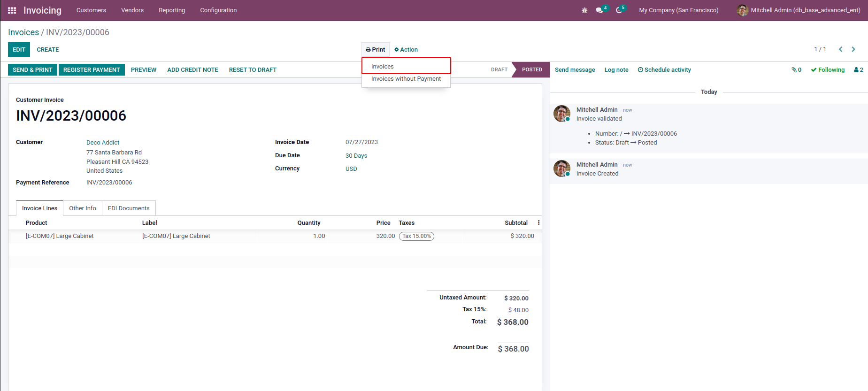Open the USD currency link
868x391 pixels.
pyautogui.click(x=351, y=169)
